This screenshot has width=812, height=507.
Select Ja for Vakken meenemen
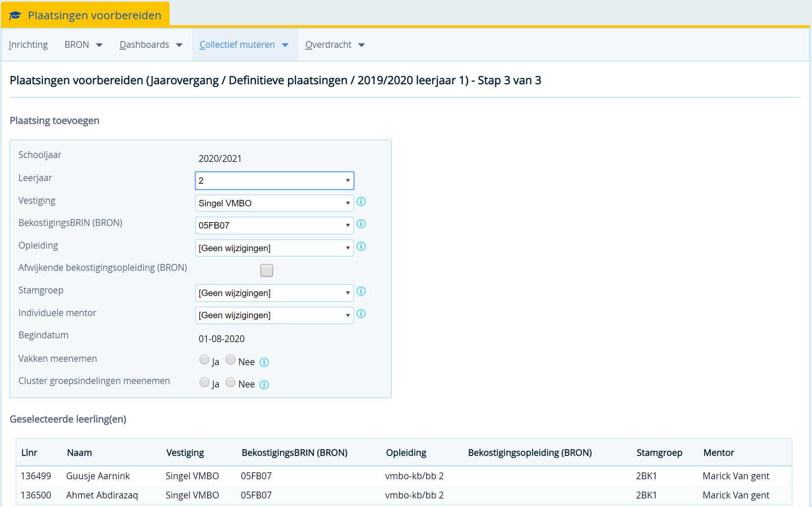pos(204,360)
